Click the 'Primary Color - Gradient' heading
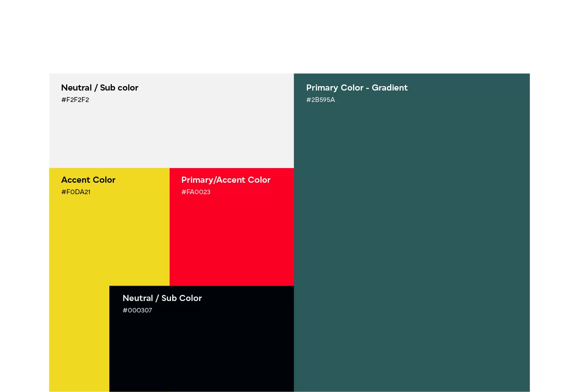The height and width of the screenshot is (392, 588). (x=357, y=88)
